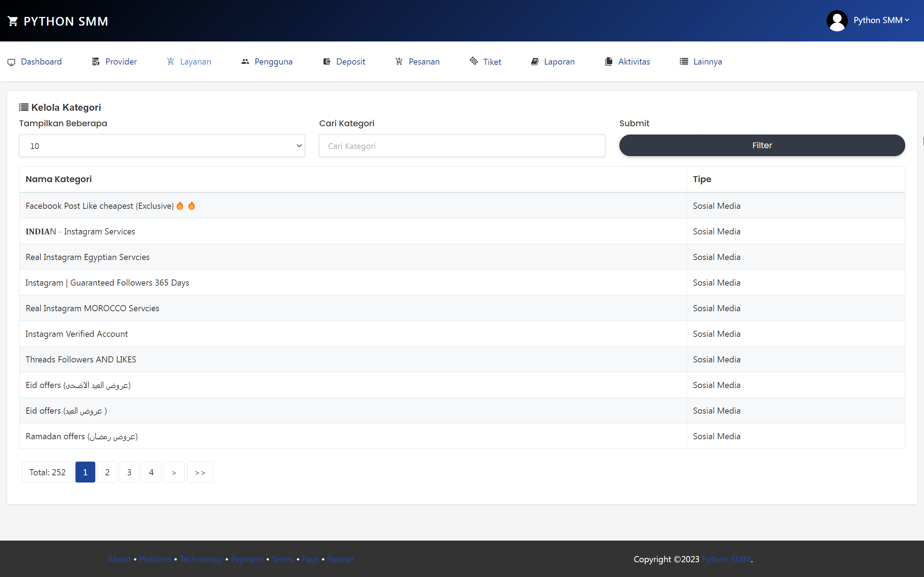Viewport: 924px width, 577px height.
Task: Go to page 3 of categories
Action: tap(129, 472)
